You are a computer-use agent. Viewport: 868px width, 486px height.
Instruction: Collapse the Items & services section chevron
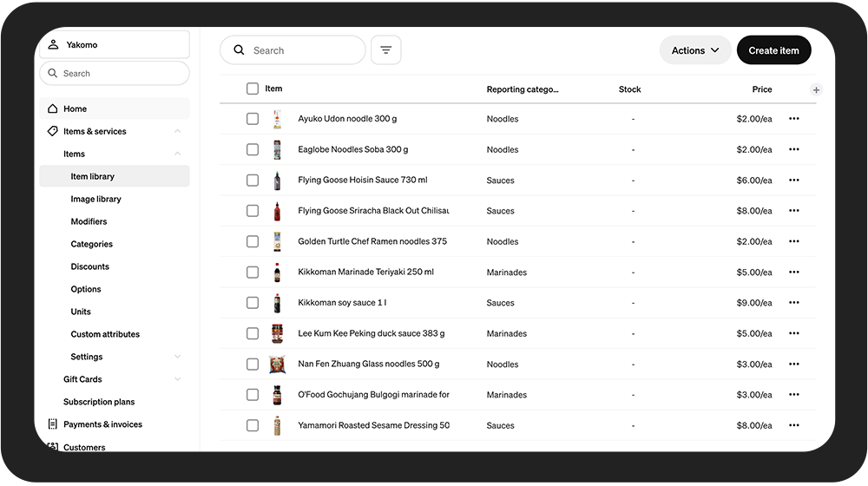click(x=178, y=131)
